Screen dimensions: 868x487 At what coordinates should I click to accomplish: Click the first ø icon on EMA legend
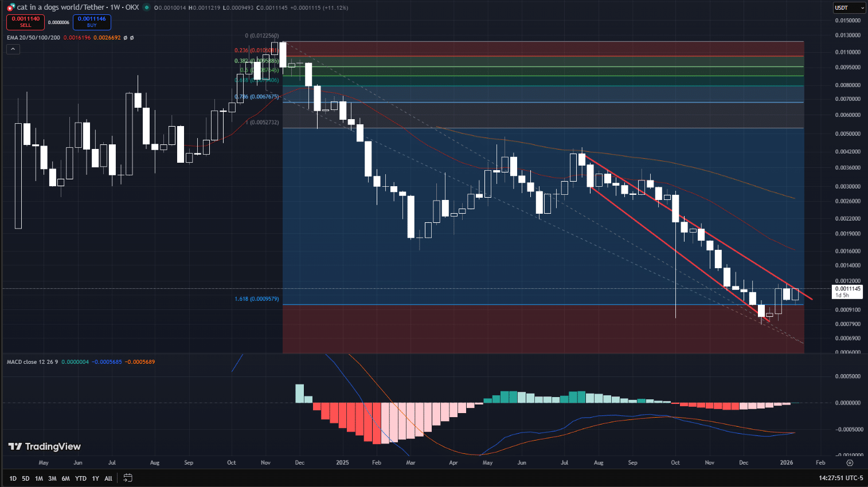tap(126, 38)
